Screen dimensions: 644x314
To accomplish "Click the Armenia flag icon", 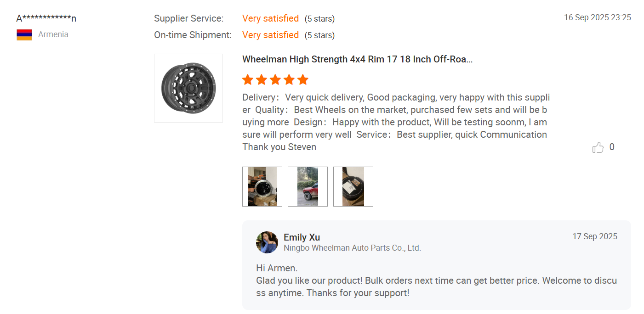I will [x=24, y=35].
